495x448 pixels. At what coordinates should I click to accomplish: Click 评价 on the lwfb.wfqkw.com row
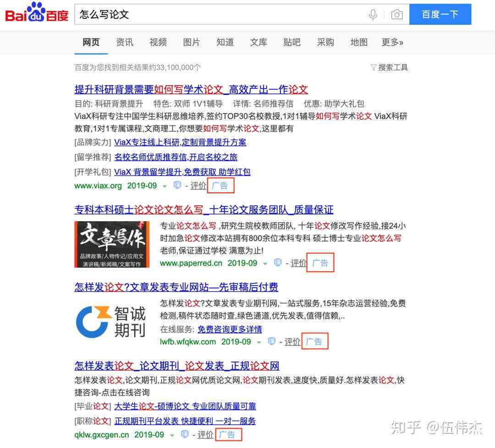click(292, 342)
